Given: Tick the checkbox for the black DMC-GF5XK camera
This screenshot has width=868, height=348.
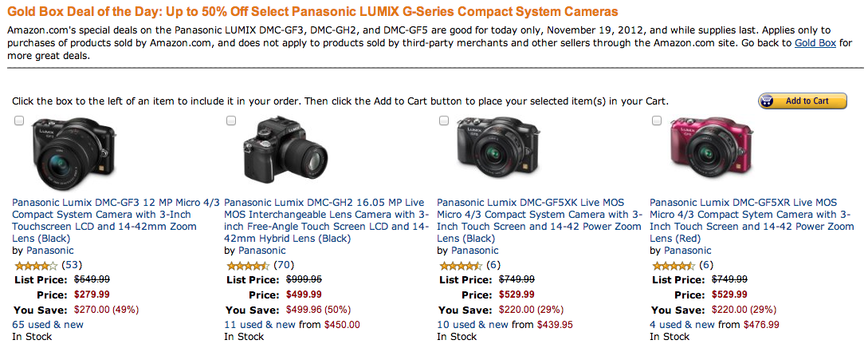Looking at the screenshot, I should [444, 121].
